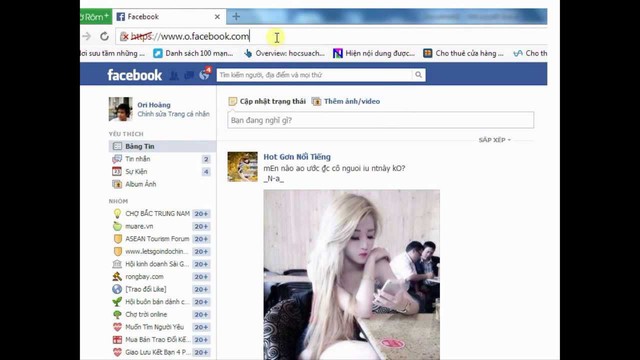Click the Tin nhắn message icon

(117, 159)
